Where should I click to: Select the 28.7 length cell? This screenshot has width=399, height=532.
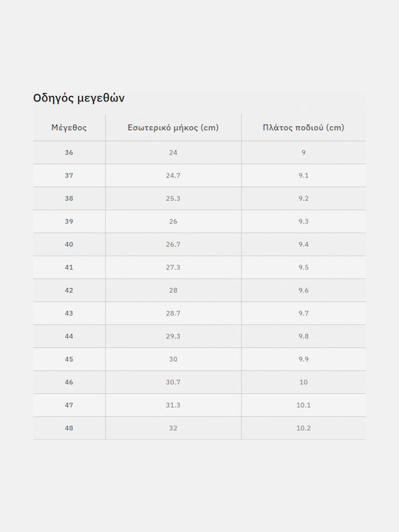173,313
